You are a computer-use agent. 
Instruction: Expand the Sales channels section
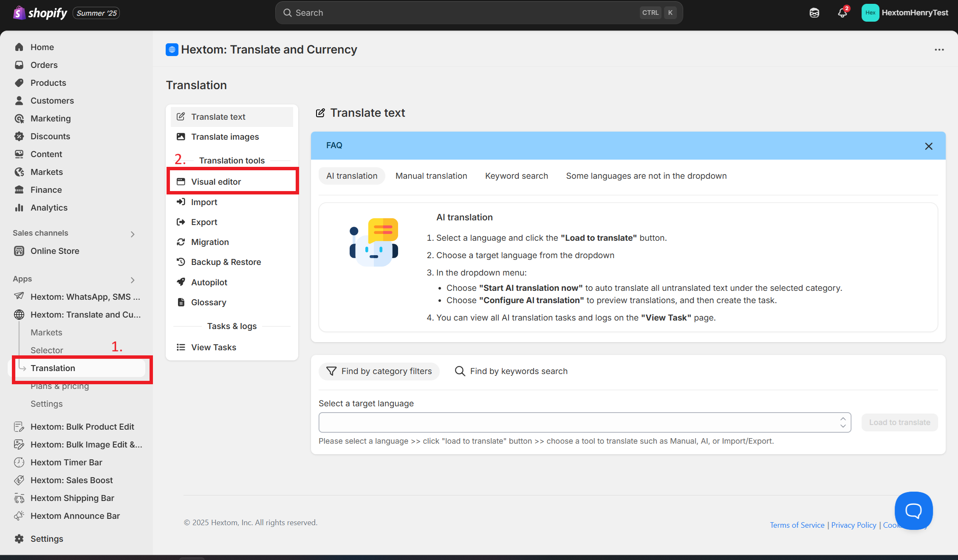[x=133, y=234]
